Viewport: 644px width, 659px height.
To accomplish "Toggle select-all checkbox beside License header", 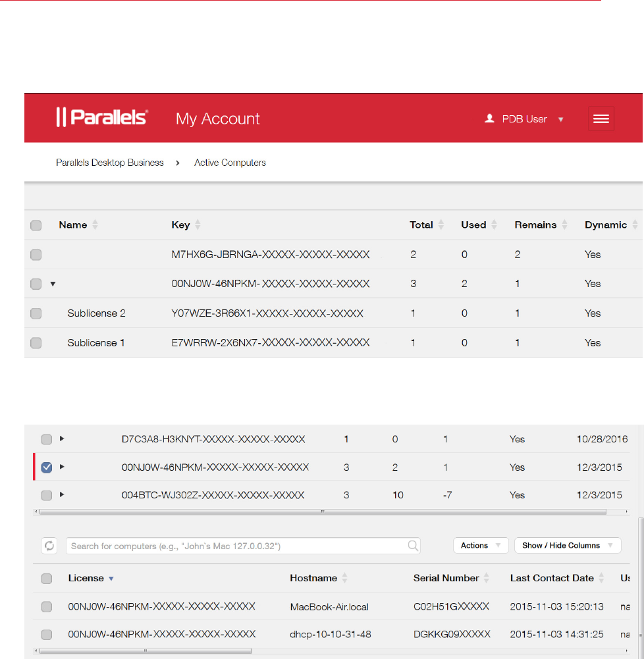I will [47, 579].
